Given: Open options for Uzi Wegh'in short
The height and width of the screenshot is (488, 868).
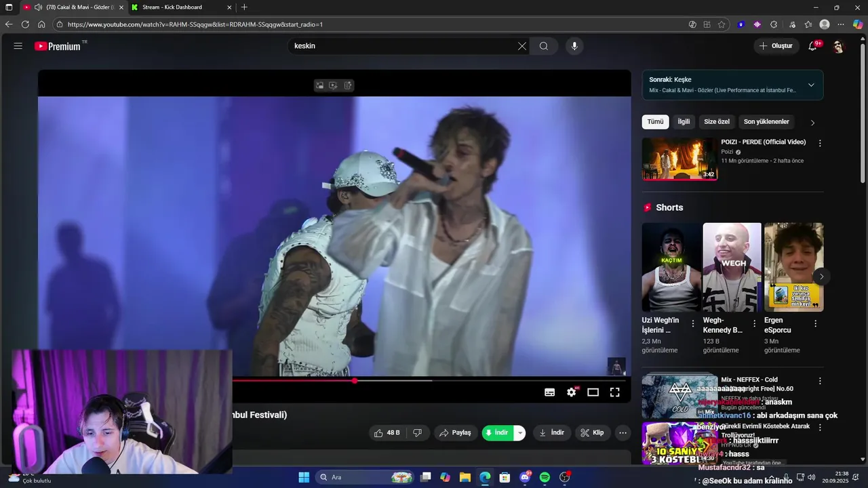Looking at the screenshot, I should (693, 324).
